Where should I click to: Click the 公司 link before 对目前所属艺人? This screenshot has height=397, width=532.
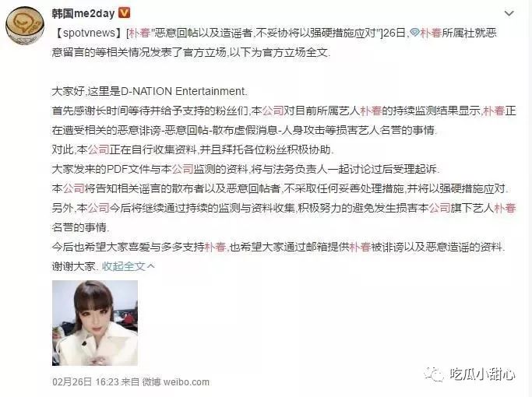tap(273, 111)
